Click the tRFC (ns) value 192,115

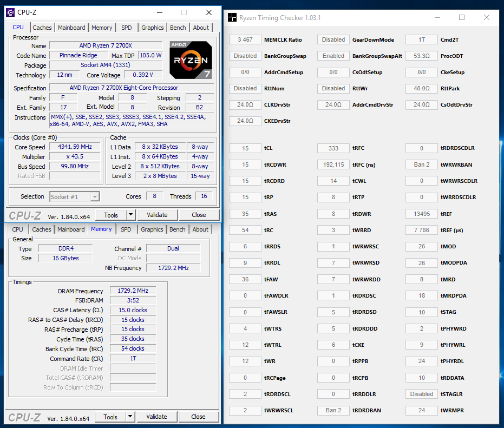(333, 165)
